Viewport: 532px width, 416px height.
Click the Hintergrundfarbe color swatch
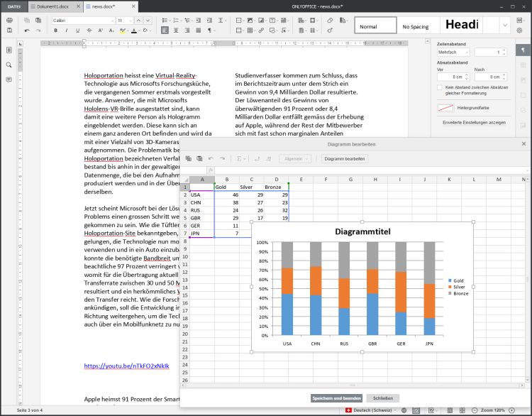[445, 108]
